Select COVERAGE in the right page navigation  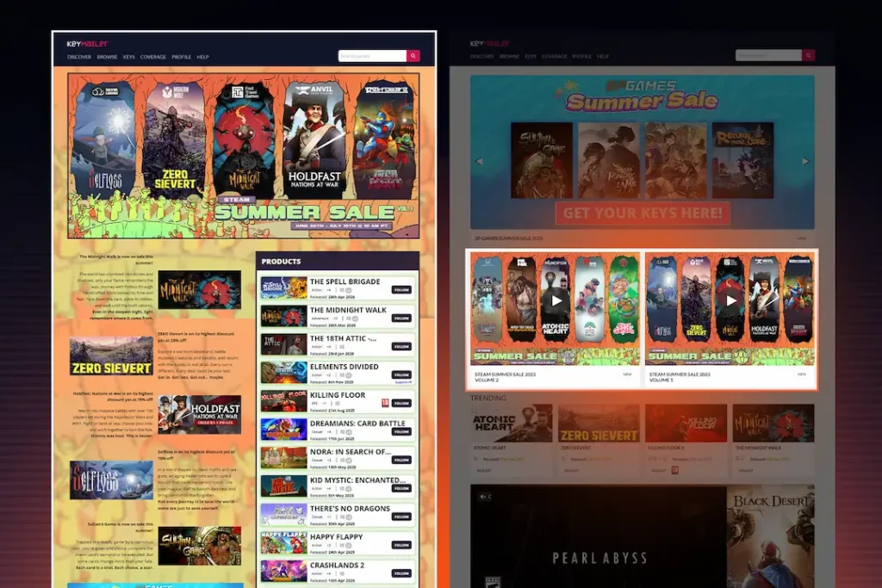tap(554, 56)
